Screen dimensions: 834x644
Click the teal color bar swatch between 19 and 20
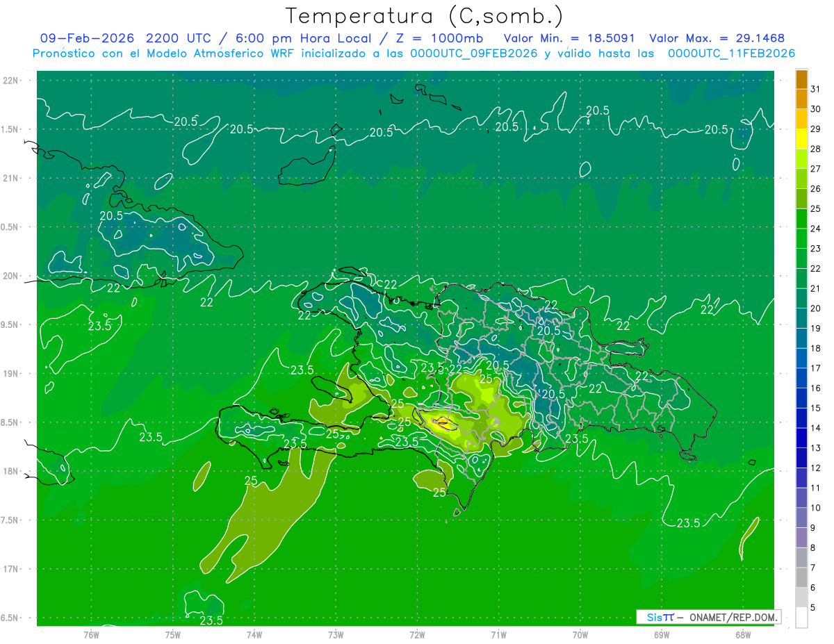click(801, 319)
